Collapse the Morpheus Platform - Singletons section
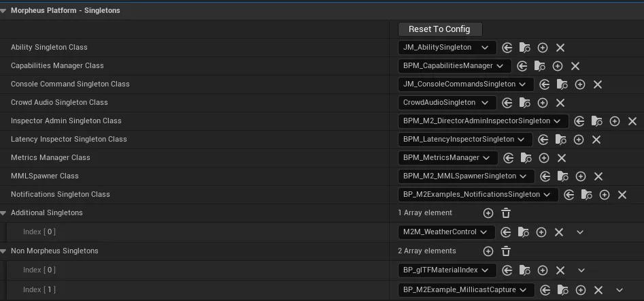The image size is (644, 301). tap(3, 11)
